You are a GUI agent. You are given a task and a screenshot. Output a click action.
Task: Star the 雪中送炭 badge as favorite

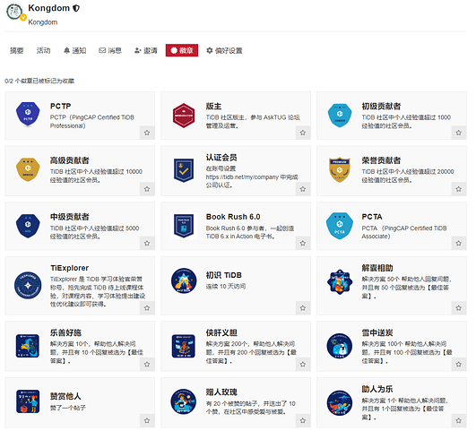[459, 364]
